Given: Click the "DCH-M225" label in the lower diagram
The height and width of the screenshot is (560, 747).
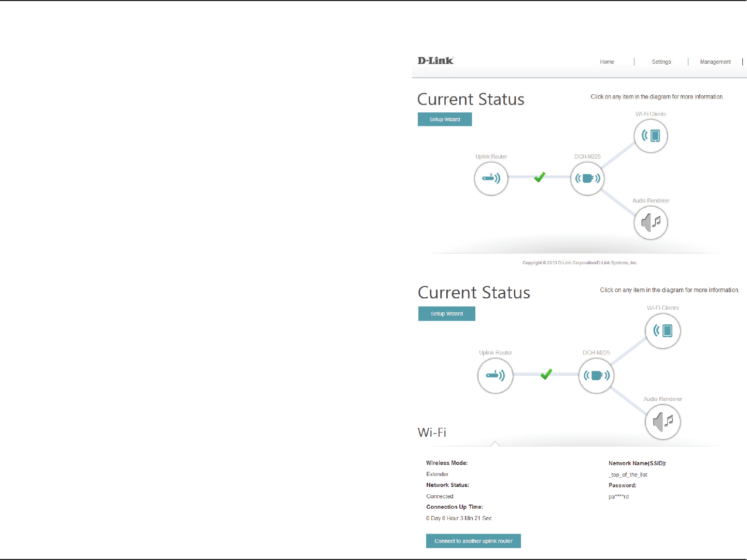Looking at the screenshot, I should 596,353.
